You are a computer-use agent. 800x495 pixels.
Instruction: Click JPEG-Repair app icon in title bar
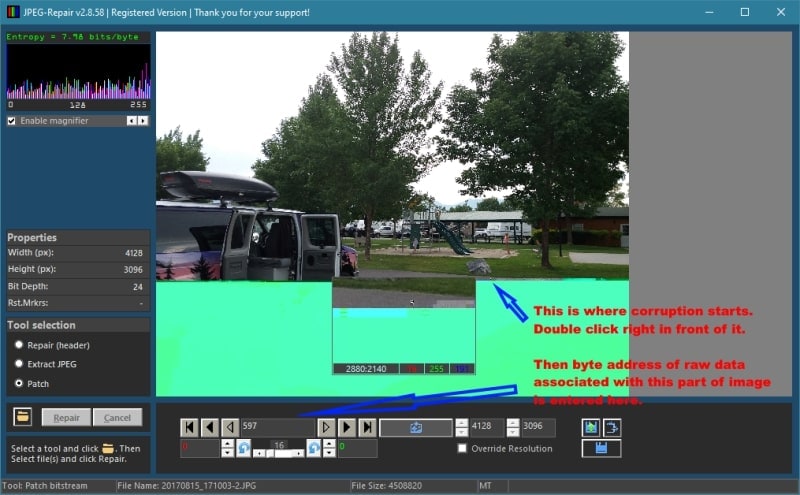click(x=13, y=12)
